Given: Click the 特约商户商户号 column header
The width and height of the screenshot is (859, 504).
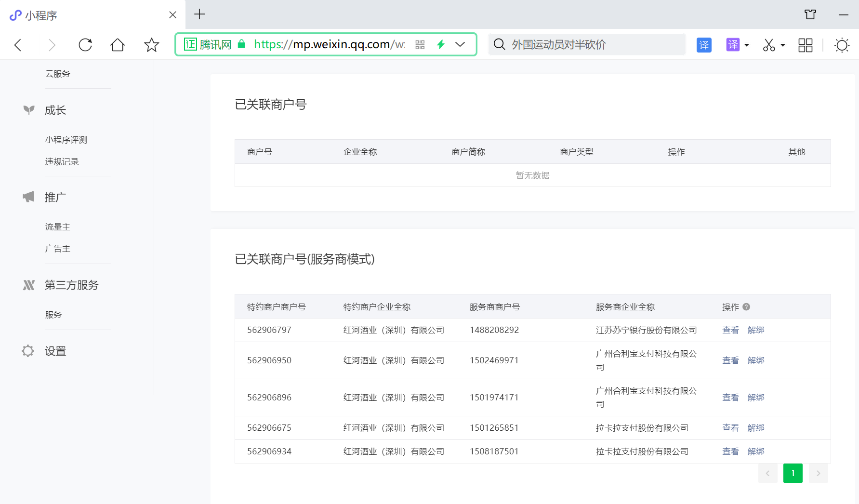Looking at the screenshot, I should click(x=277, y=307).
